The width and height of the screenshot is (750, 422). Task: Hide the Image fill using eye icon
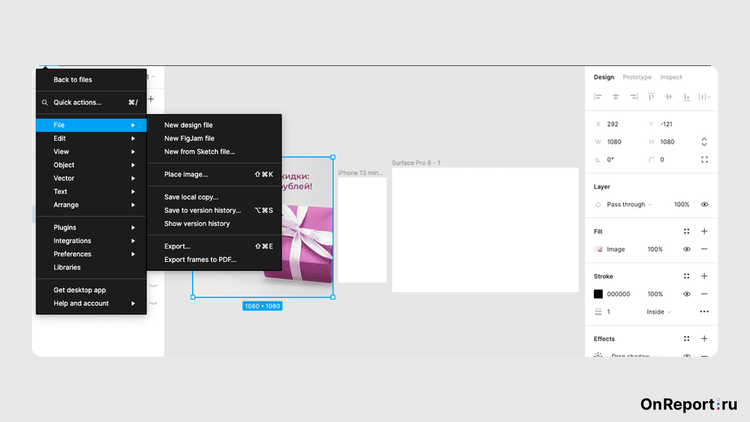point(686,249)
